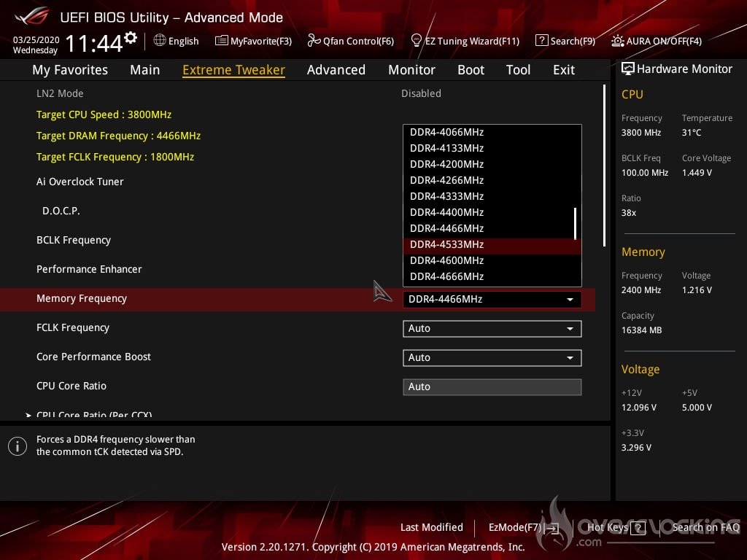The image size is (747, 560).
Task: Go to the Exit tab
Action: tap(564, 70)
